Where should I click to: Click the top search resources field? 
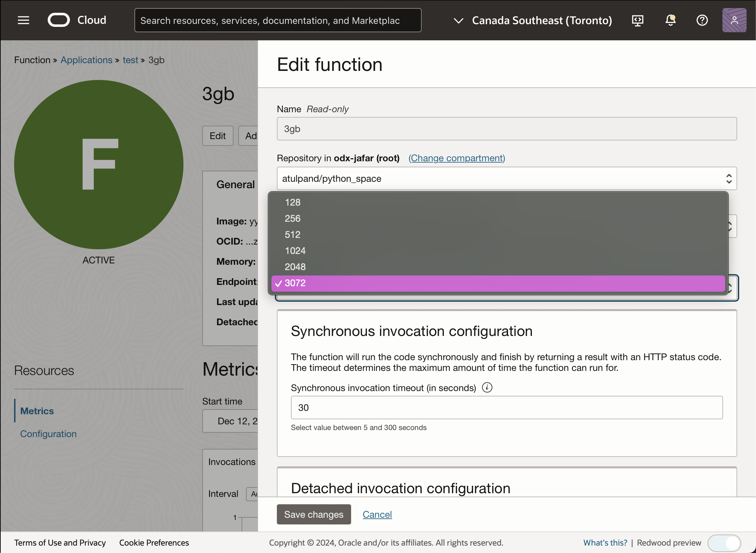[x=278, y=20]
